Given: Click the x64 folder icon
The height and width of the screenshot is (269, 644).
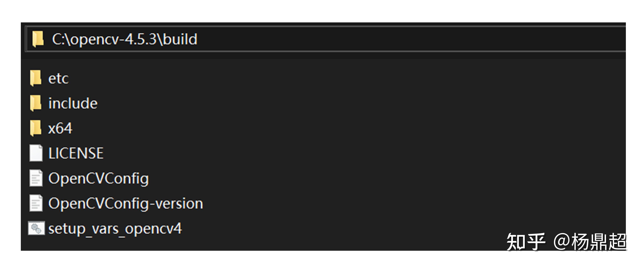Looking at the screenshot, I should pyautogui.click(x=36, y=128).
